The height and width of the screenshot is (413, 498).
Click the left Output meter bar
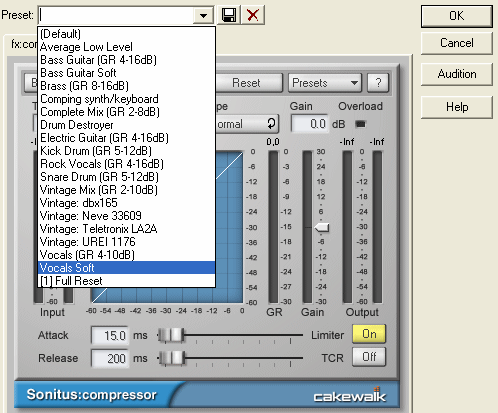347,227
